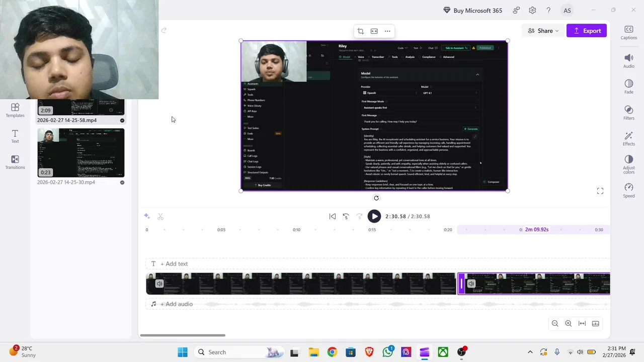644x362 pixels.
Task: Click the Export button
Action: coord(587,31)
